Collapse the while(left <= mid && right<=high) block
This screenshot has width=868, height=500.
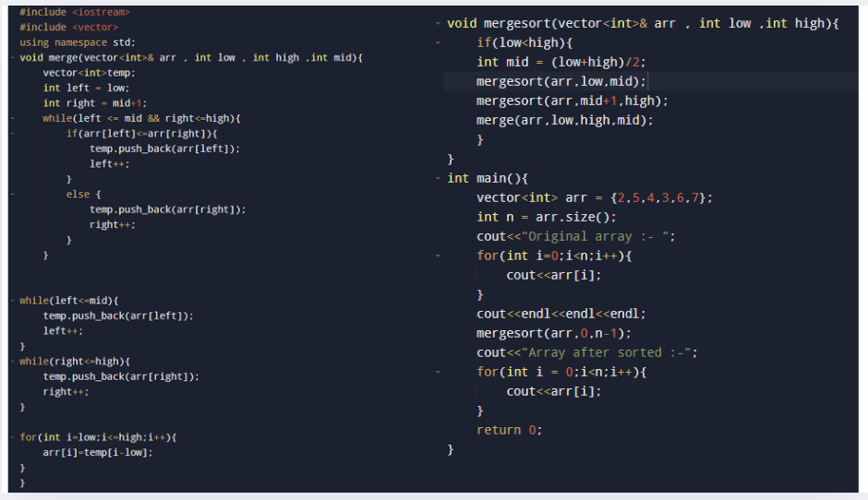click(x=12, y=118)
